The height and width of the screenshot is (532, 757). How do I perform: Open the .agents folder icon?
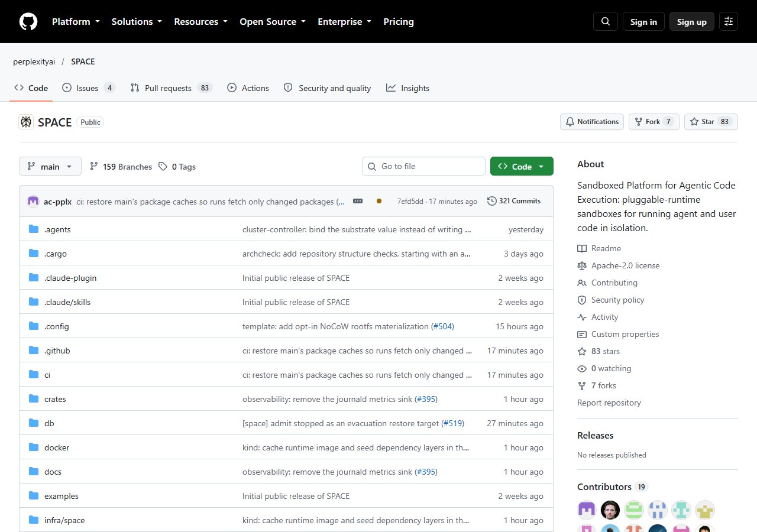pyautogui.click(x=34, y=229)
